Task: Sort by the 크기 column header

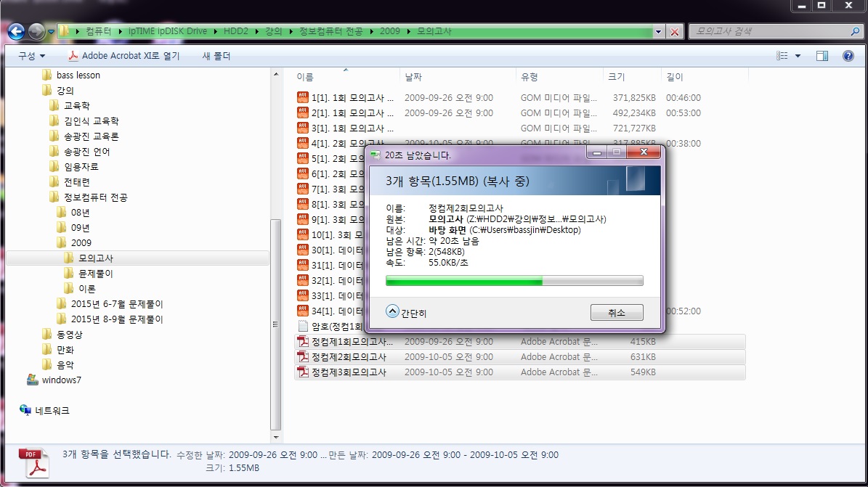Action: (616, 77)
